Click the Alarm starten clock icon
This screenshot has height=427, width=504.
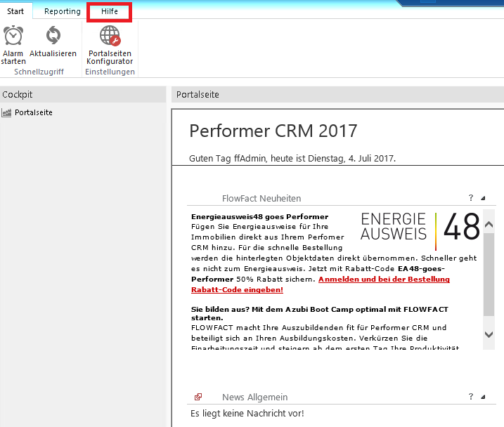(13, 35)
